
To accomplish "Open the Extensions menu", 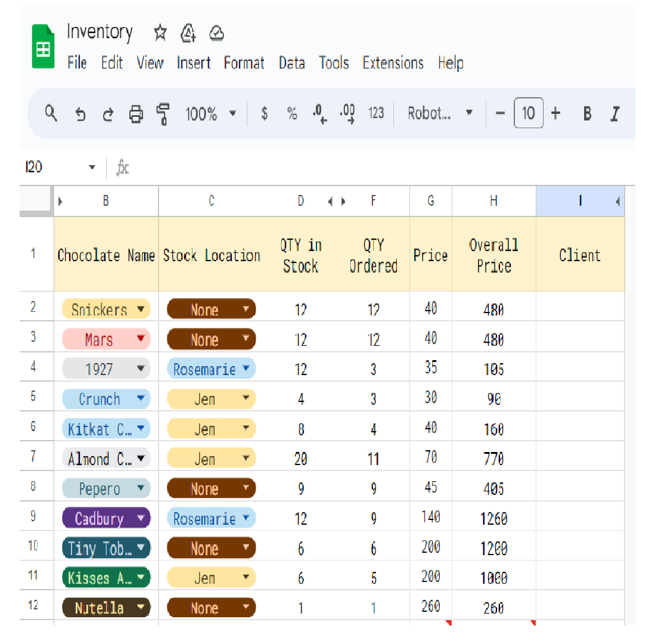I will pos(393,63).
